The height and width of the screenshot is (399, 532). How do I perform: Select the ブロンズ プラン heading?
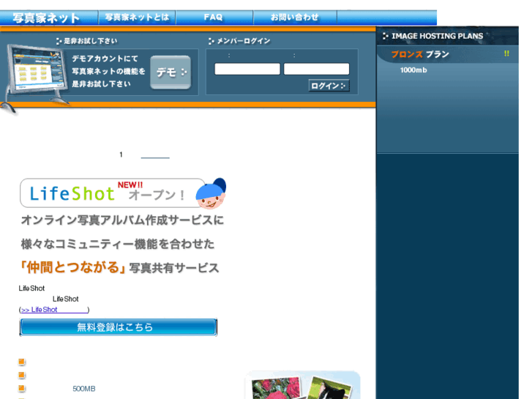pos(420,54)
